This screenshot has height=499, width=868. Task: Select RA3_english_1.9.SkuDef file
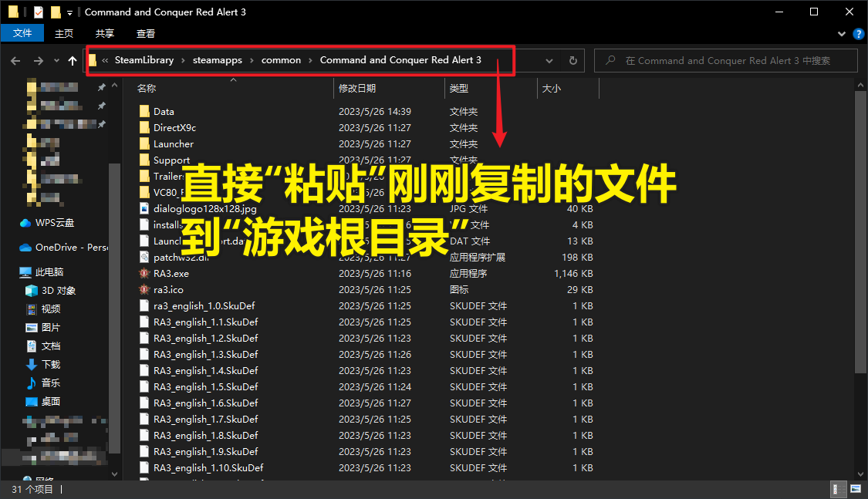206,451
